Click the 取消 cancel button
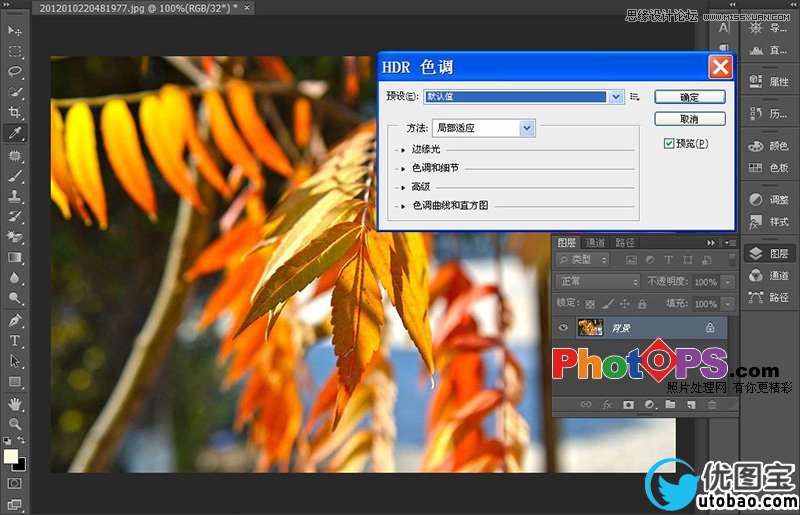The width and height of the screenshot is (800, 515). tap(690, 119)
